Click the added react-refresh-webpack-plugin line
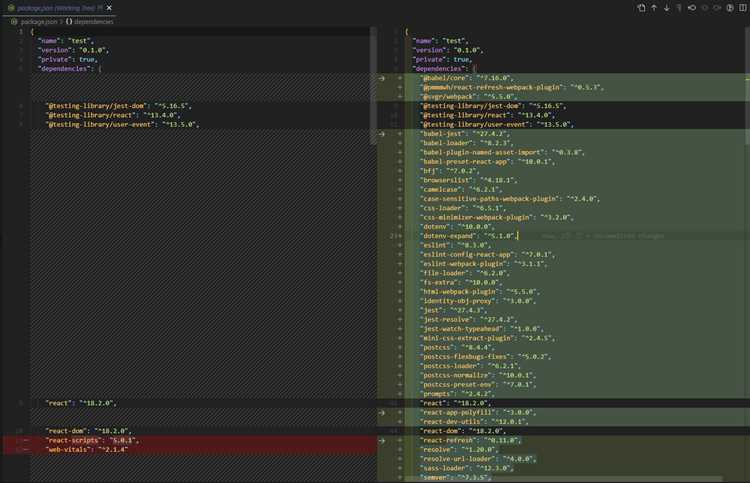This screenshot has width=750, height=483. [512, 87]
